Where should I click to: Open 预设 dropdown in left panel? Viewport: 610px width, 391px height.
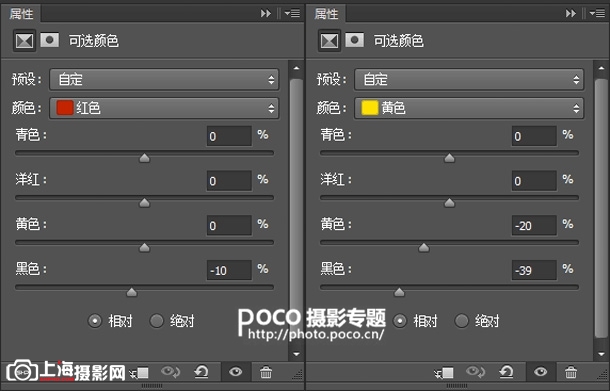pos(164,79)
